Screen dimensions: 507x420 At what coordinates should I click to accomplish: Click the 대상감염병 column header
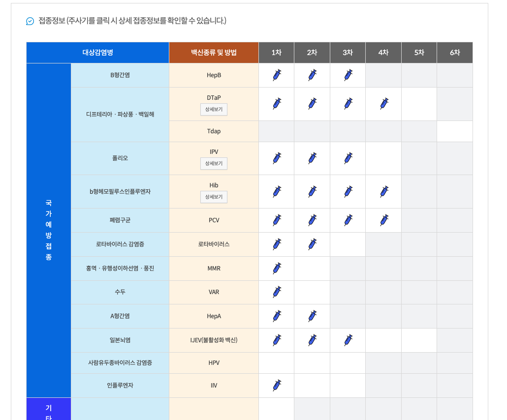tap(97, 53)
